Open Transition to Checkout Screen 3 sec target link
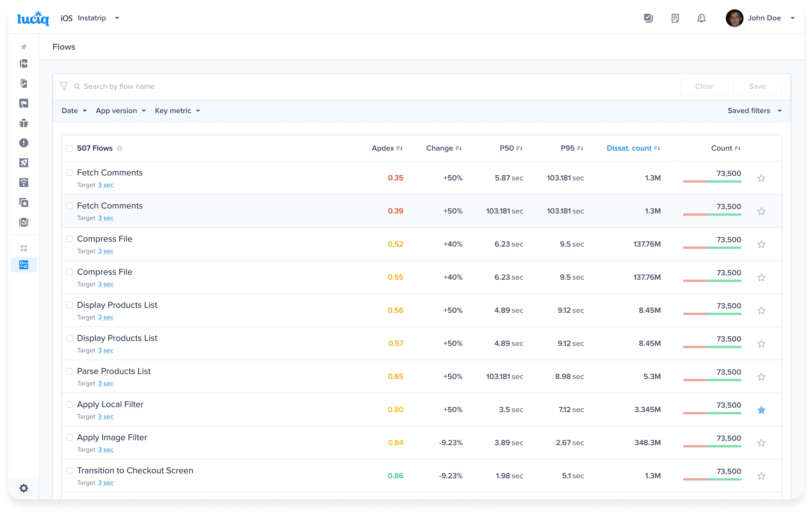This screenshot has height=513, width=812. (x=105, y=483)
